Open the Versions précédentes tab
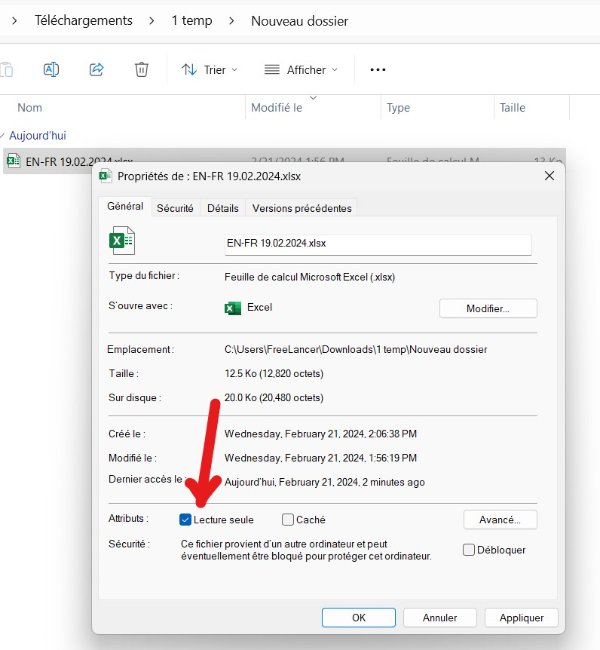Viewport: 600px width, 650px height. coord(301,208)
